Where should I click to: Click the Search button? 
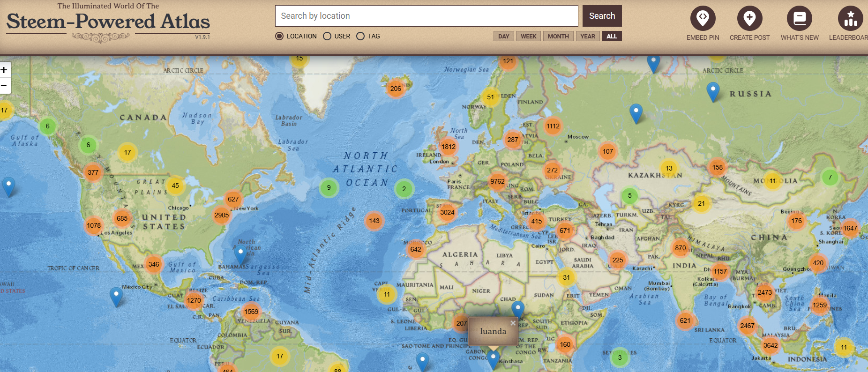(x=602, y=16)
